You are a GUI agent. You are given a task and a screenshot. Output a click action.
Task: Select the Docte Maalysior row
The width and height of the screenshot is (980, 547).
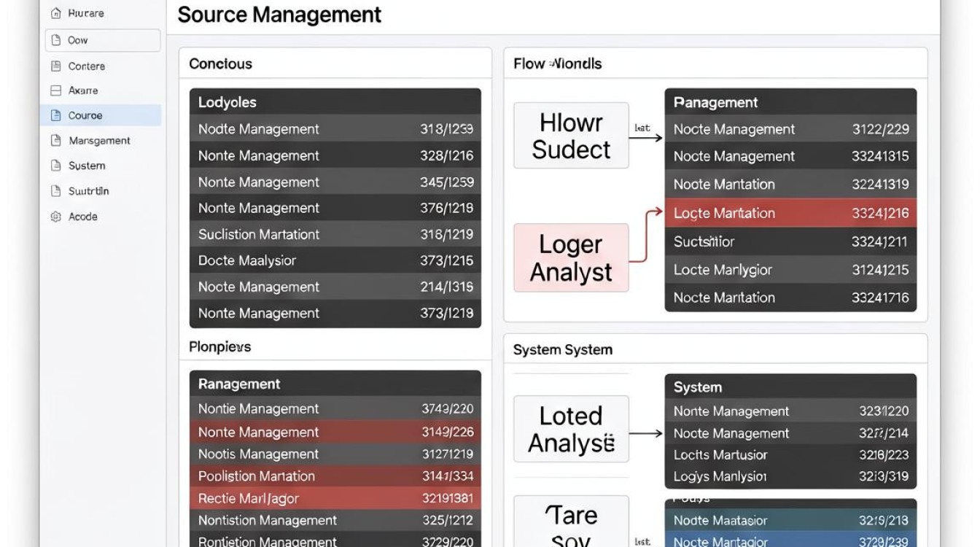pyautogui.click(x=335, y=260)
